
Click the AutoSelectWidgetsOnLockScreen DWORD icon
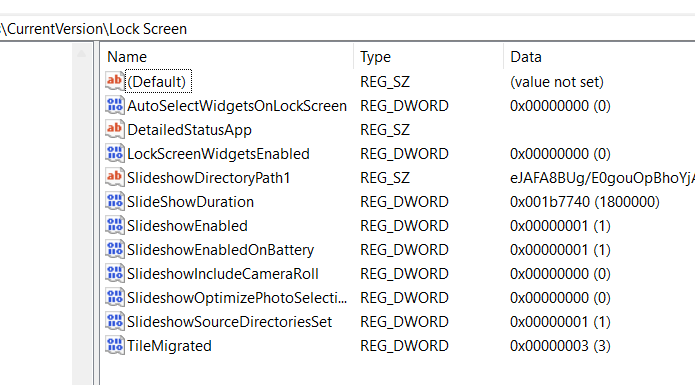click(114, 105)
